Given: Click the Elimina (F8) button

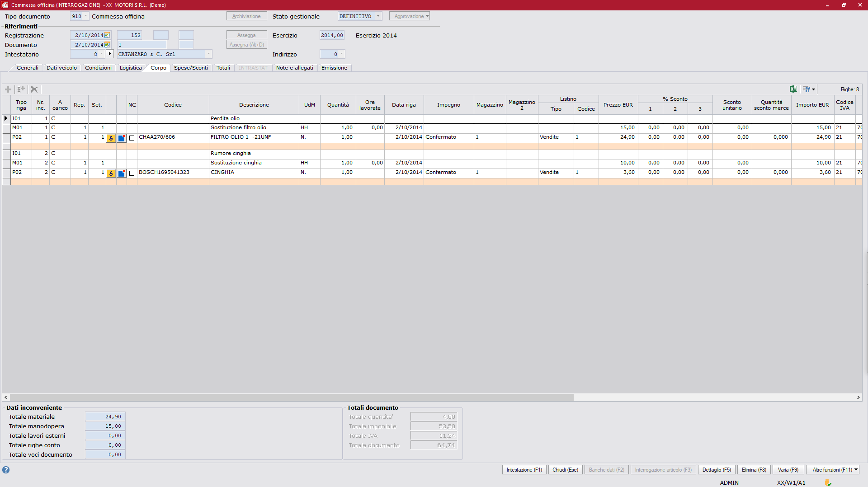Looking at the screenshot, I should [x=754, y=470].
